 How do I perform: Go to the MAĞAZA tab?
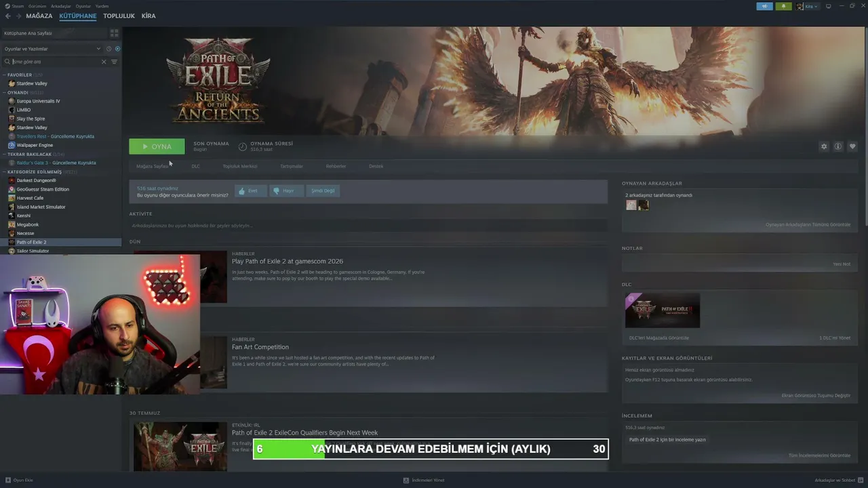click(39, 16)
